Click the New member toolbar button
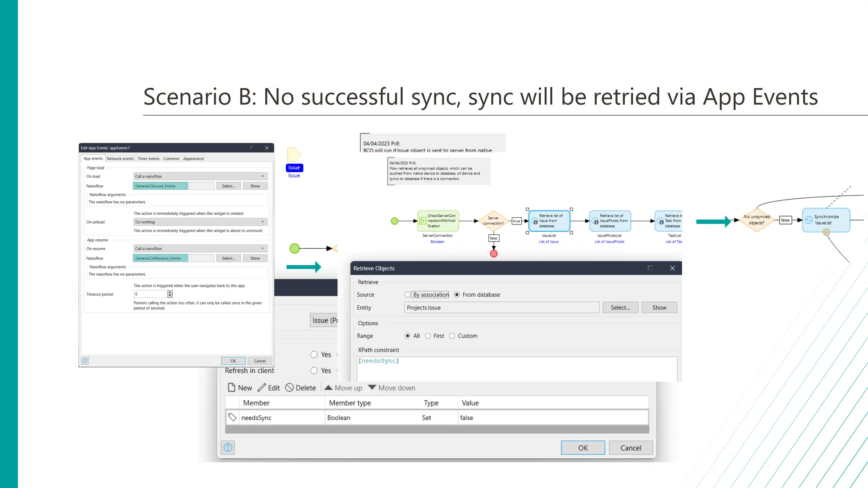 point(240,388)
